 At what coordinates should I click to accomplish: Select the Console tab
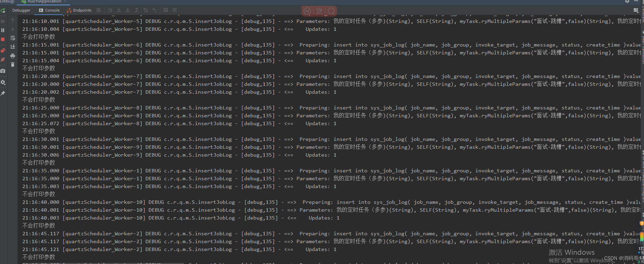pyautogui.click(x=49, y=10)
